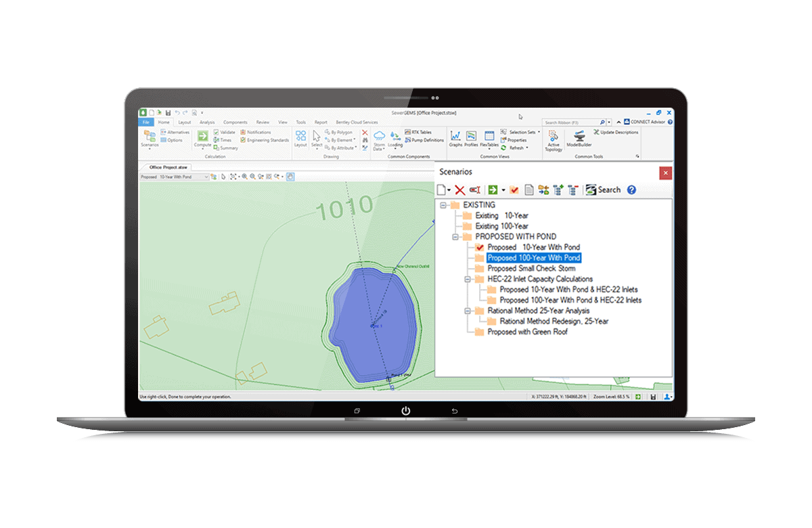Viewport: 812px width, 528px height.
Task: Select Pump Definitions in Common Components
Action: pyautogui.click(x=422, y=140)
